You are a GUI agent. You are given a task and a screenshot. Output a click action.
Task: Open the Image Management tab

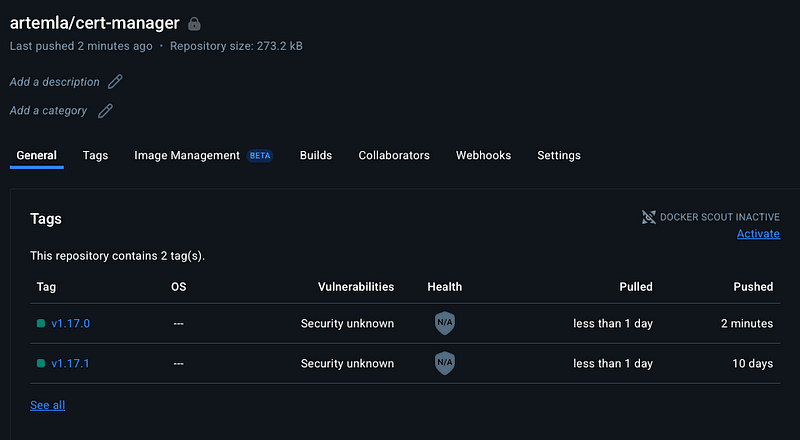[x=187, y=155]
